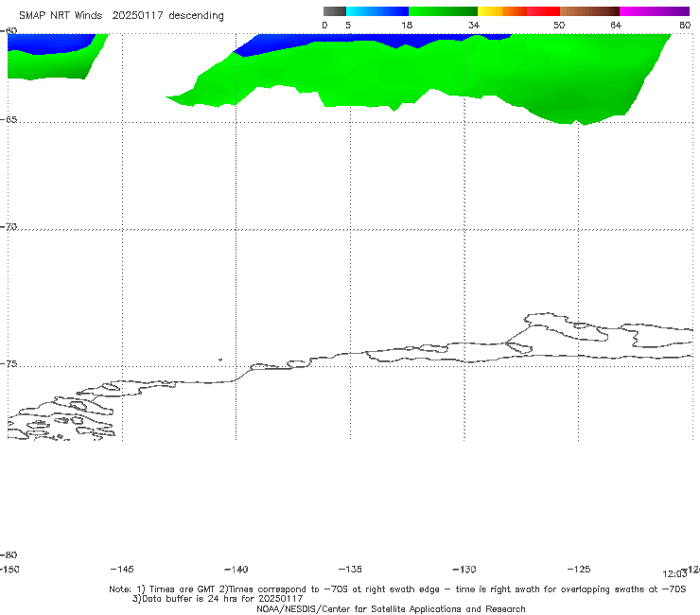
Task: Click the yellow-orange segment of the color bar
Action: pyautogui.click(x=502, y=11)
